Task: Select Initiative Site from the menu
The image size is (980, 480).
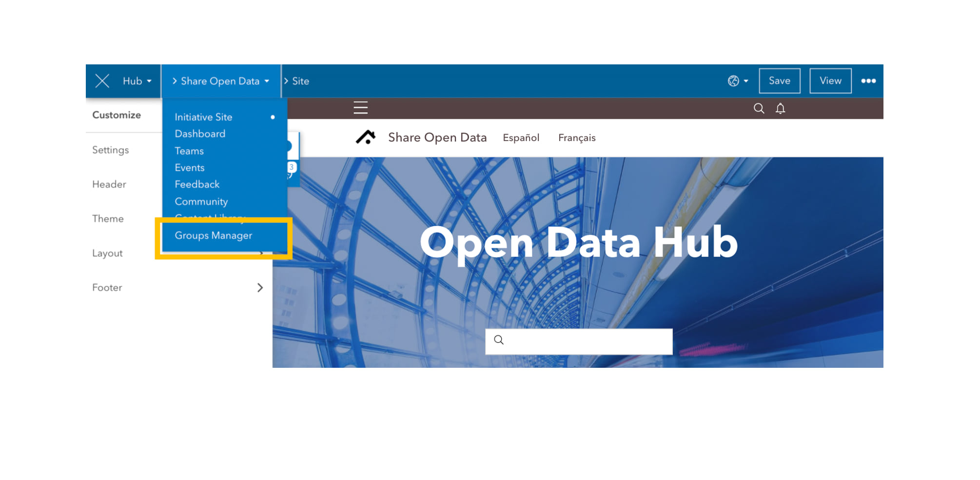Action: tap(203, 117)
